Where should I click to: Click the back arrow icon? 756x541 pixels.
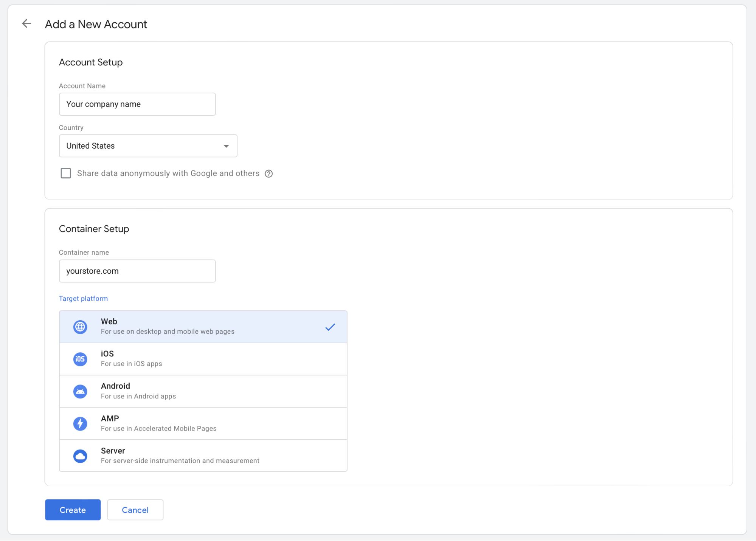point(26,23)
